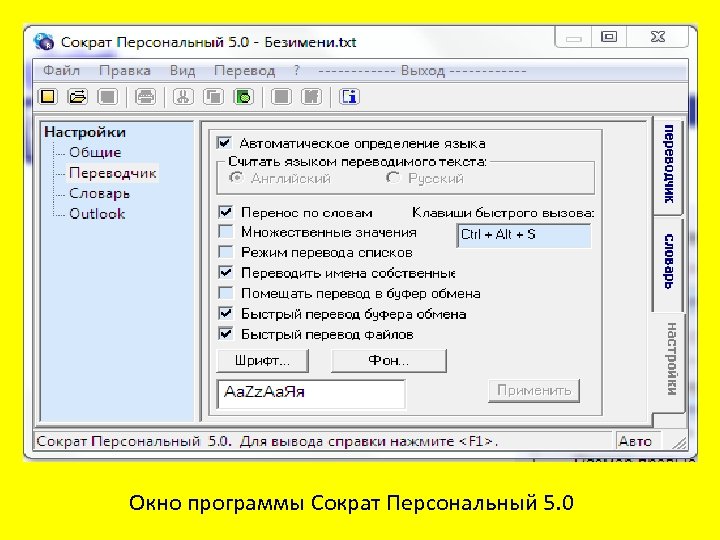Select Outlook in settings tree
720x540 pixels.
click(97, 214)
